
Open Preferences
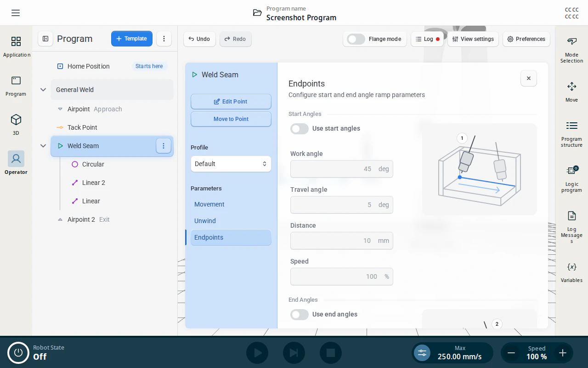click(526, 39)
